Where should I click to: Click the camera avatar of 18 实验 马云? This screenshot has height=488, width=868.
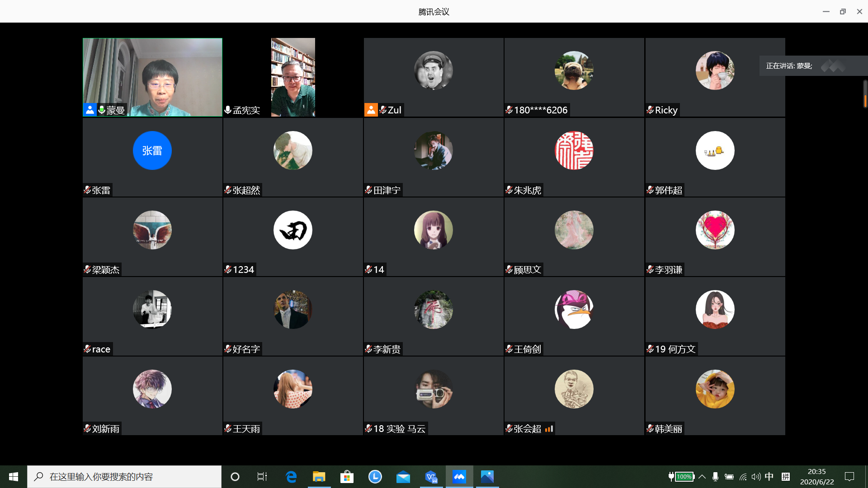coord(434,389)
